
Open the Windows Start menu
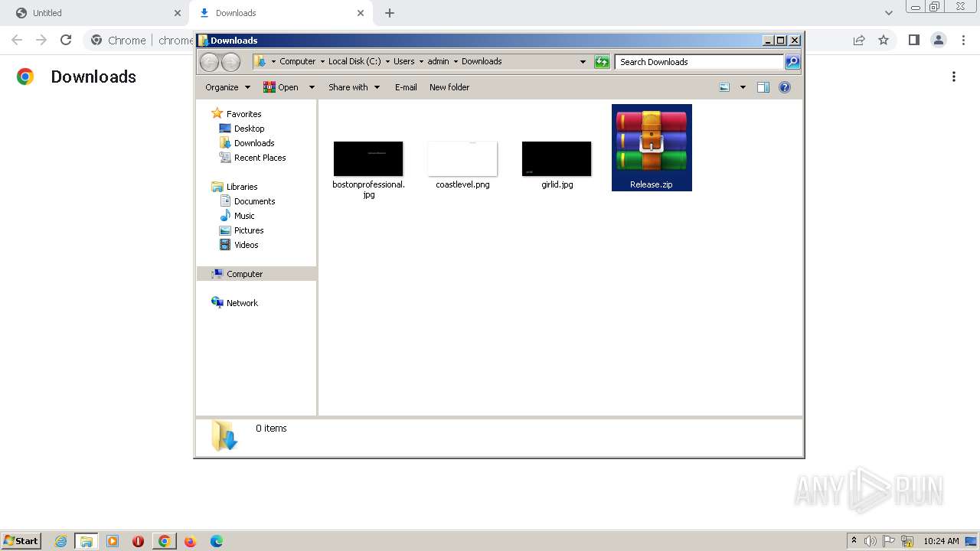[x=21, y=541]
